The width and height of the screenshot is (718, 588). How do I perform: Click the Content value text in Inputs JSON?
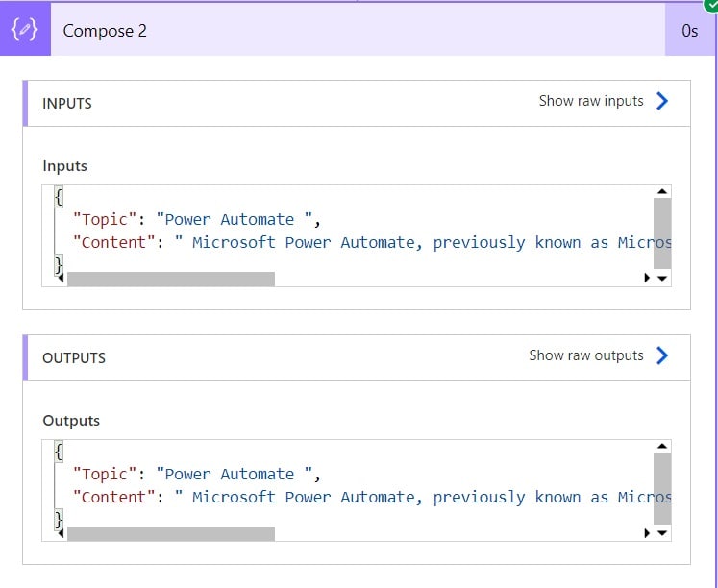click(423, 242)
